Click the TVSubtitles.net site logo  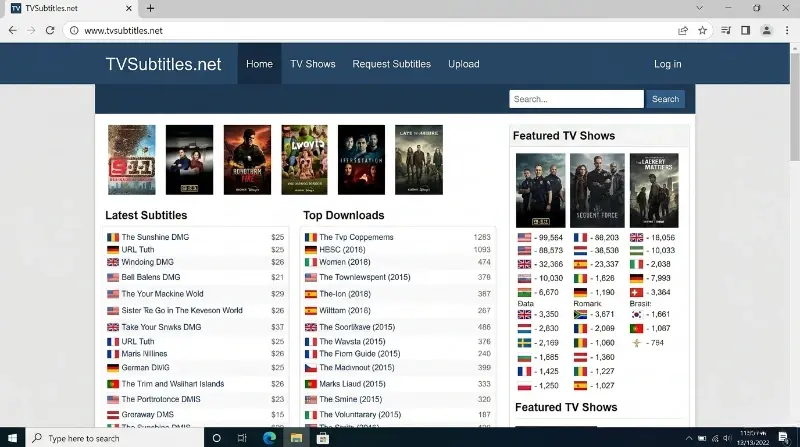tap(163, 64)
